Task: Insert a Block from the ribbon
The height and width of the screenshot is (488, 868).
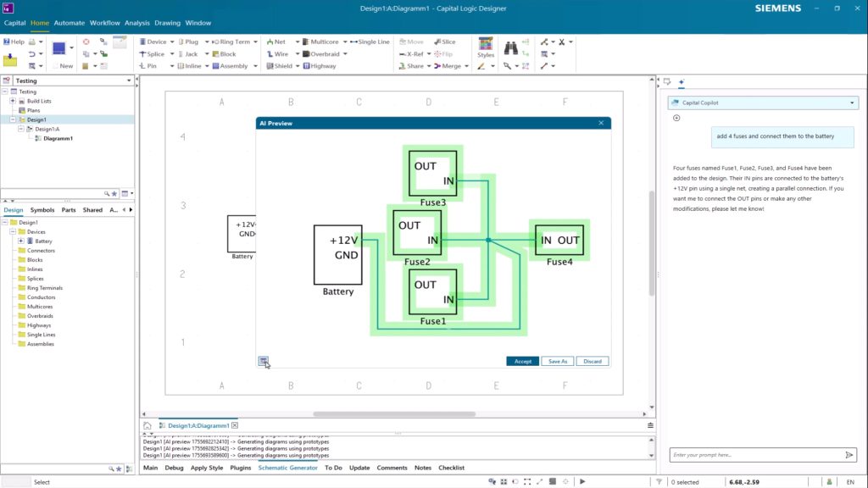Action: (224, 53)
